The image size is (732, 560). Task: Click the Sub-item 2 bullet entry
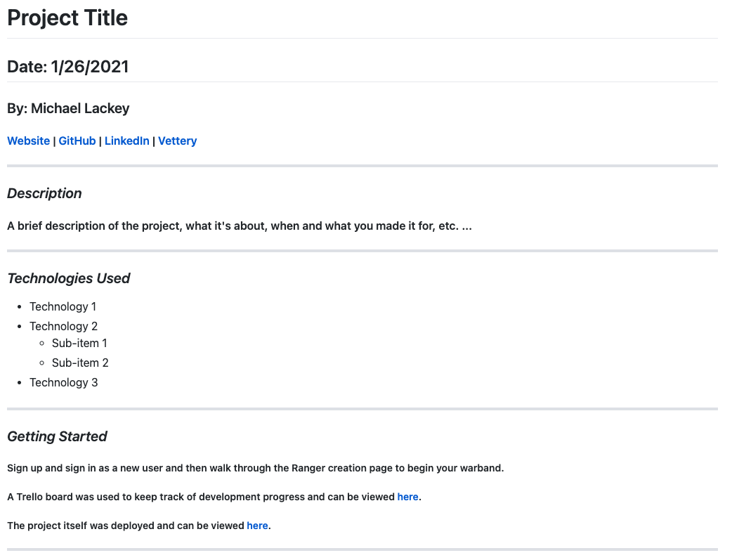click(80, 363)
